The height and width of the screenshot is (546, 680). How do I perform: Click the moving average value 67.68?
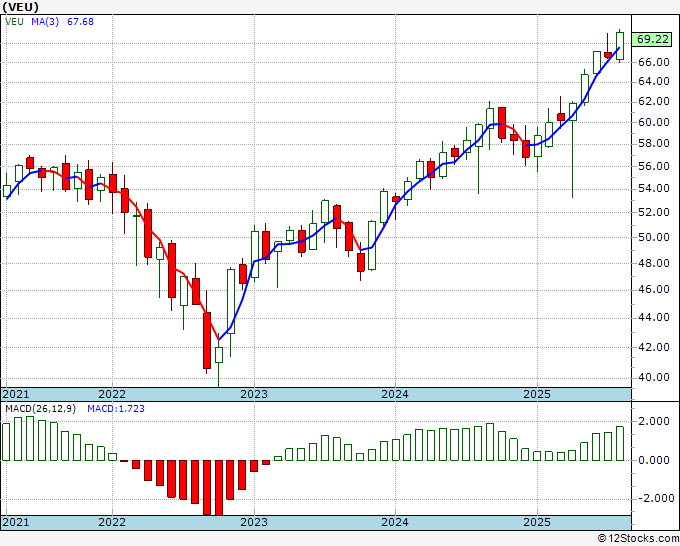tap(80, 22)
